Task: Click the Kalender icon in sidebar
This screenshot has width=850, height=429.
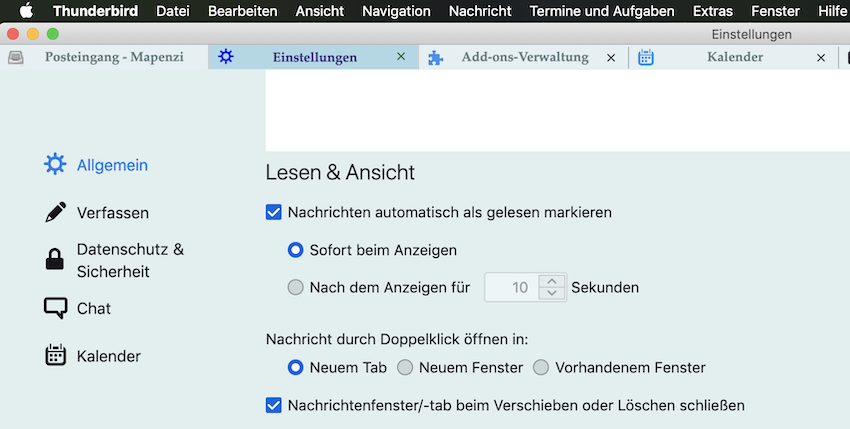Action: point(55,356)
